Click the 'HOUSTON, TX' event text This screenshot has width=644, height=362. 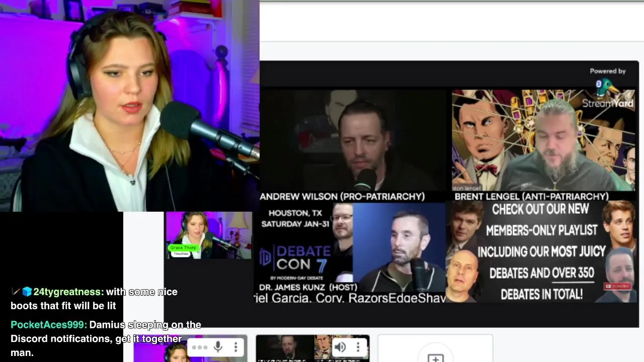(x=295, y=213)
